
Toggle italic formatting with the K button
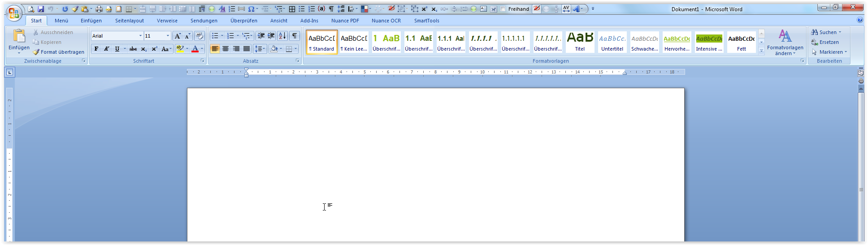coord(107,49)
